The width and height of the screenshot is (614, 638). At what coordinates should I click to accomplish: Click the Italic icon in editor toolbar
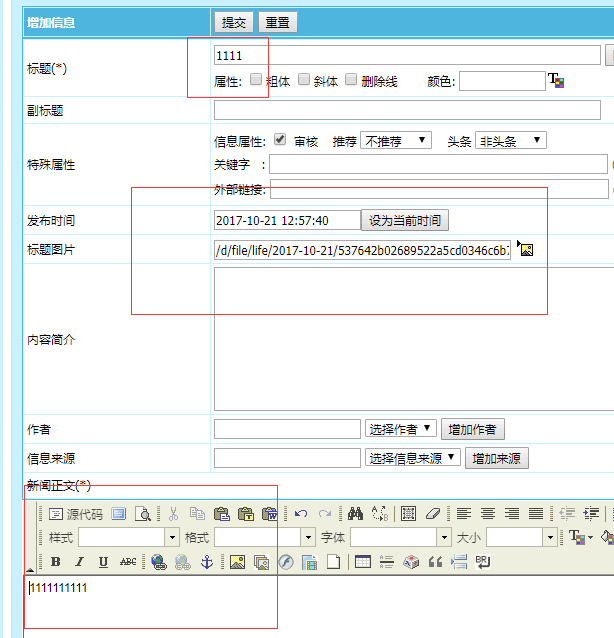click(x=79, y=562)
